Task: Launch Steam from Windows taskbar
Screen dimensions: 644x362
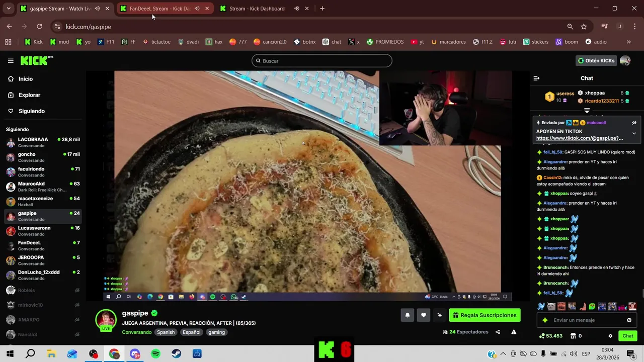Action: click(x=177, y=354)
